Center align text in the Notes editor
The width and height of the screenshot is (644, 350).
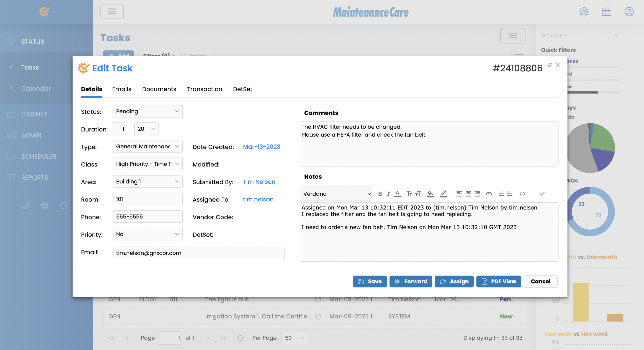click(468, 194)
